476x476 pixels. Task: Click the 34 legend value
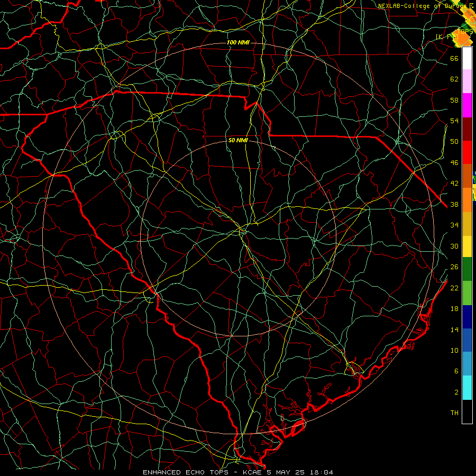[454, 225]
